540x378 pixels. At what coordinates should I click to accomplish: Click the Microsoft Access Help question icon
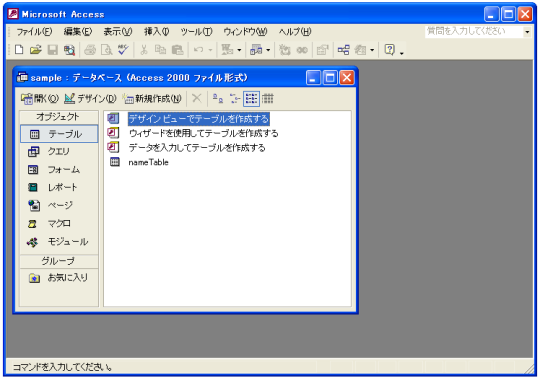point(390,50)
